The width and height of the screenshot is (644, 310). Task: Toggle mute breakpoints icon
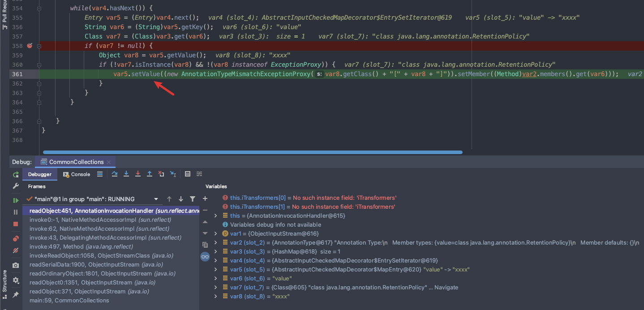pos(16,250)
